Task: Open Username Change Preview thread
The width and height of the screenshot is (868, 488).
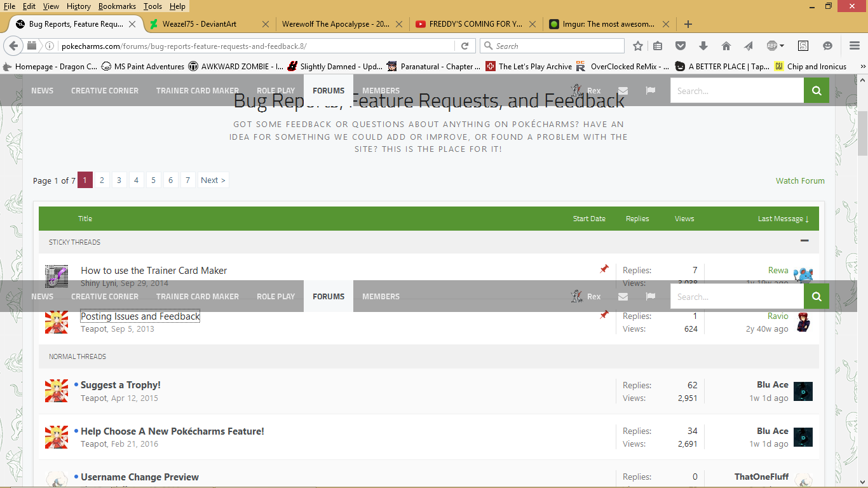Action: coord(140,477)
